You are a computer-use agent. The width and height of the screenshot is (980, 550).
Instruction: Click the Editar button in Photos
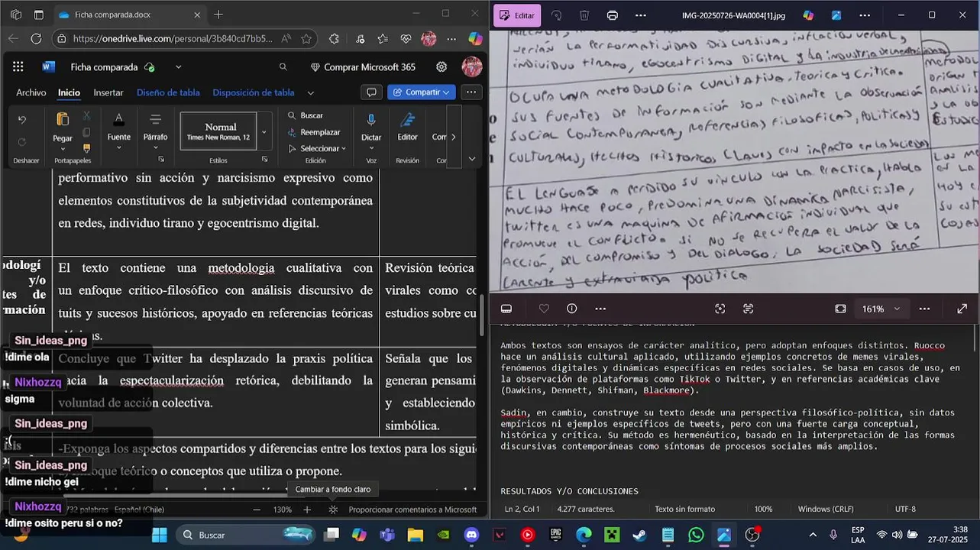[517, 15]
